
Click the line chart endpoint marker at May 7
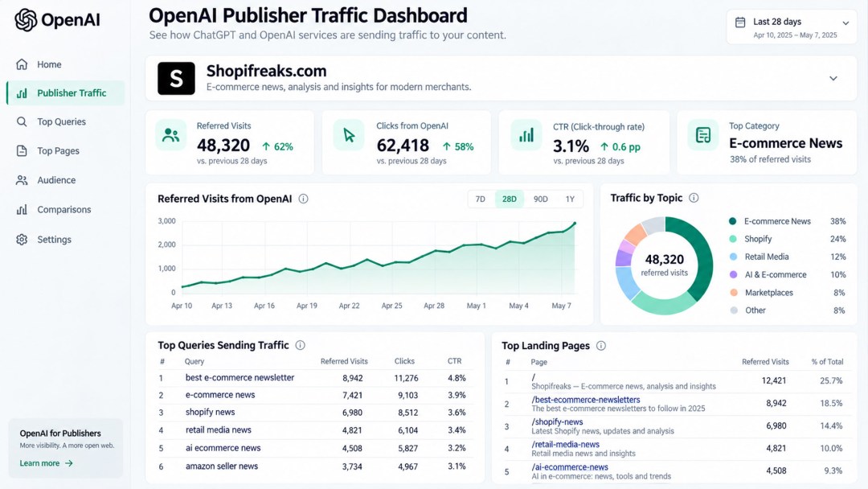[575, 223]
